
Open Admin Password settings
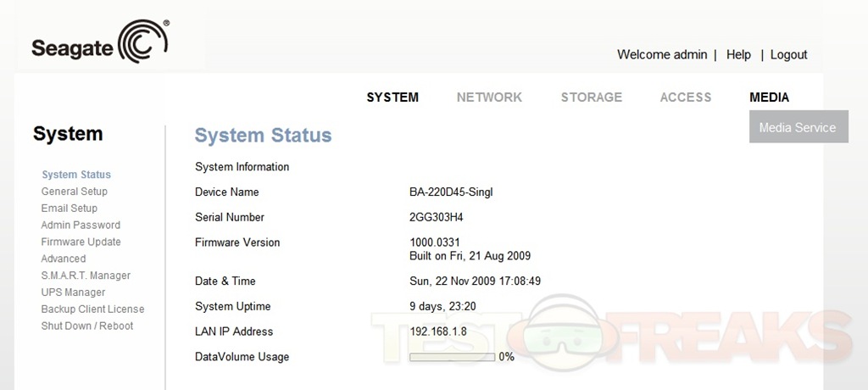point(81,226)
